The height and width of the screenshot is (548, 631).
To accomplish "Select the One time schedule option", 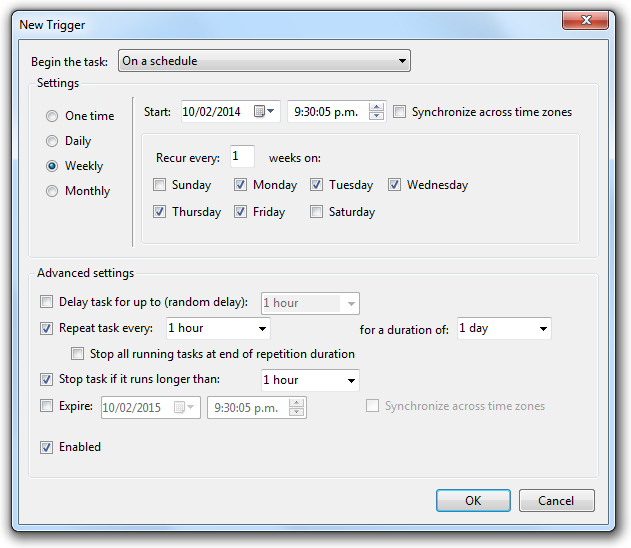I will (x=52, y=116).
